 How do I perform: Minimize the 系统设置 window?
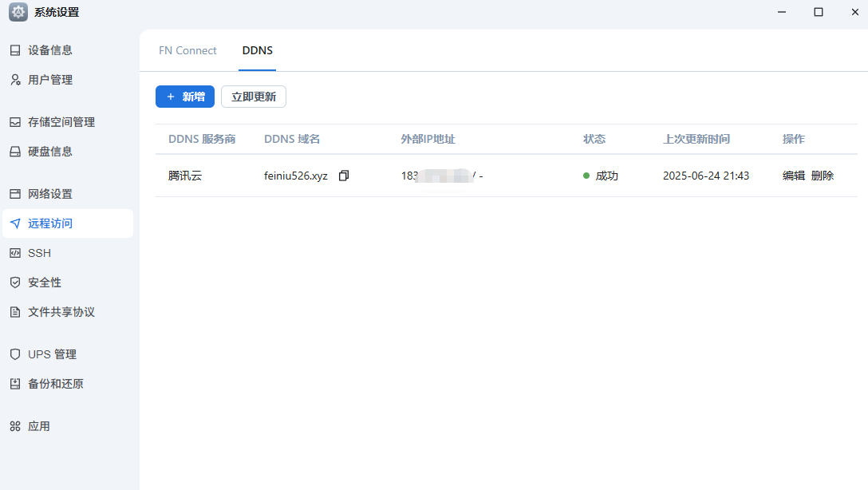pos(782,12)
